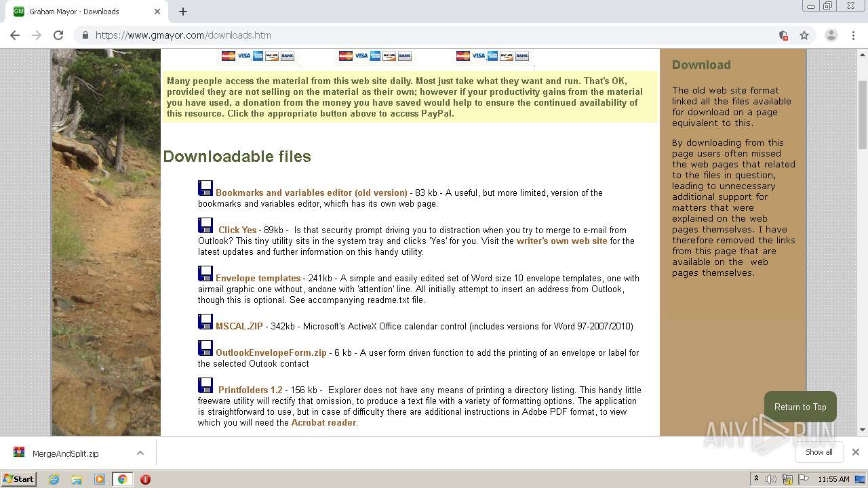Click the Download sidebar heading
868x488 pixels.
[701, 65]
